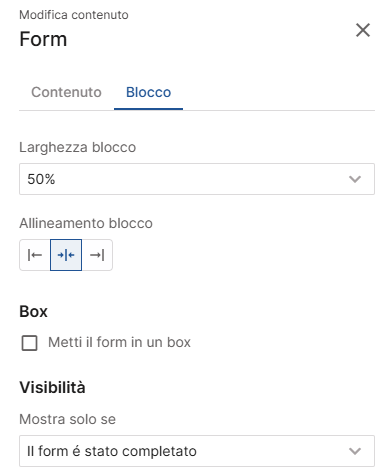Screen dimensions: 384x474
Task: Click the chevron in the Larghezza blocco field
Action: pos(355,179)
